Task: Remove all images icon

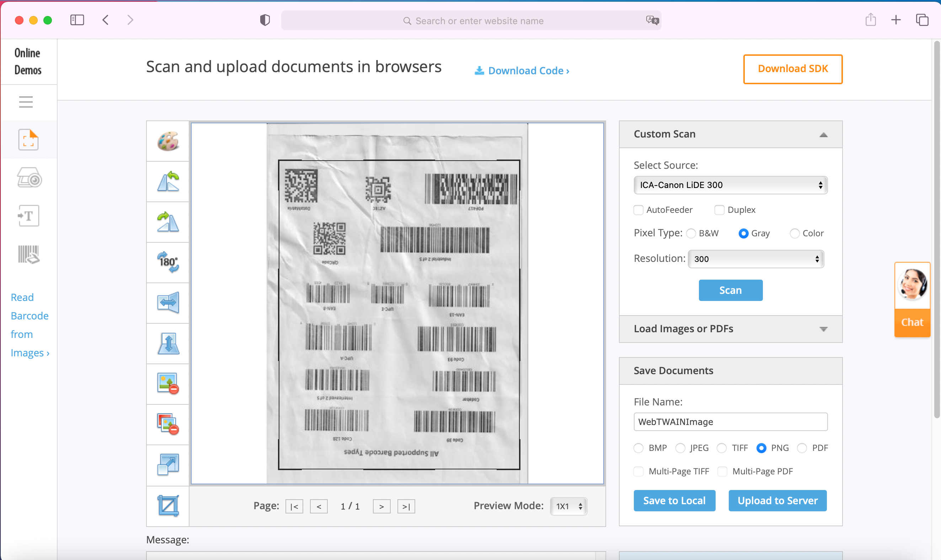Action: [168, 424]
